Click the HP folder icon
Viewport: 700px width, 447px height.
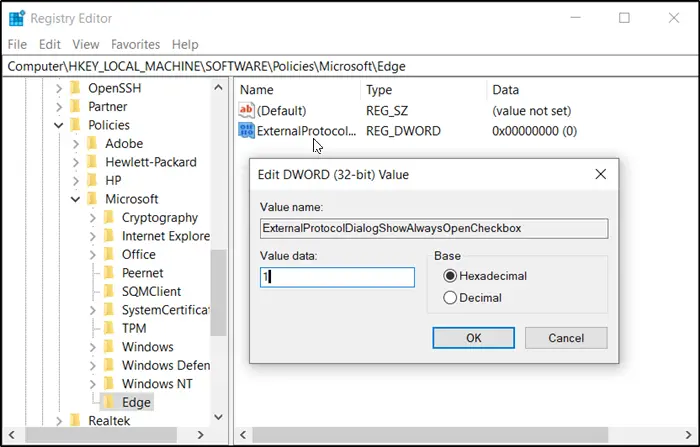click(92, 180)
